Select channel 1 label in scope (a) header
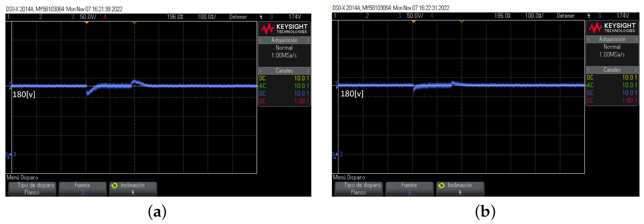Viewport: 644px width, 224px height. [x=9, y=17]
